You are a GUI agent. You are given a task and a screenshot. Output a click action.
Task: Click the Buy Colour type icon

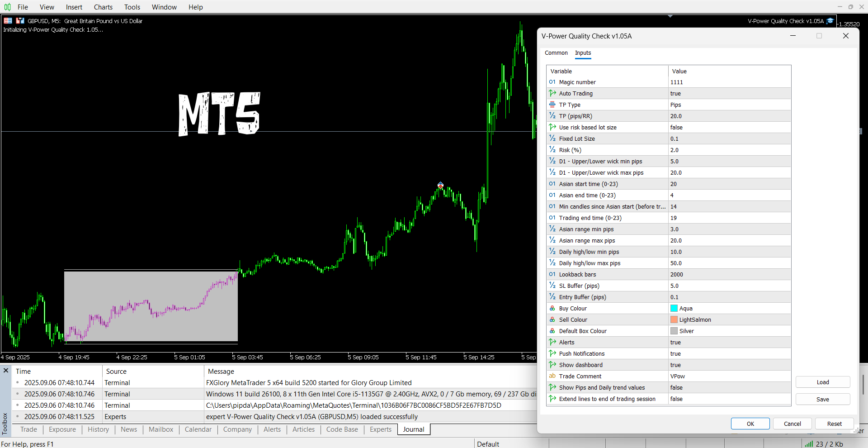click(x=552, y=308)
